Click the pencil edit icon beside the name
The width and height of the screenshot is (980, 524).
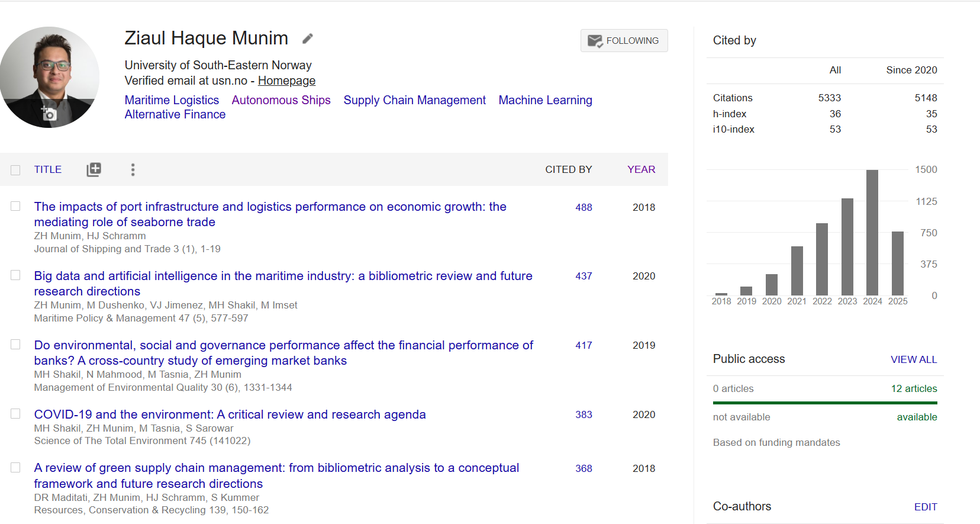[307, 39]
